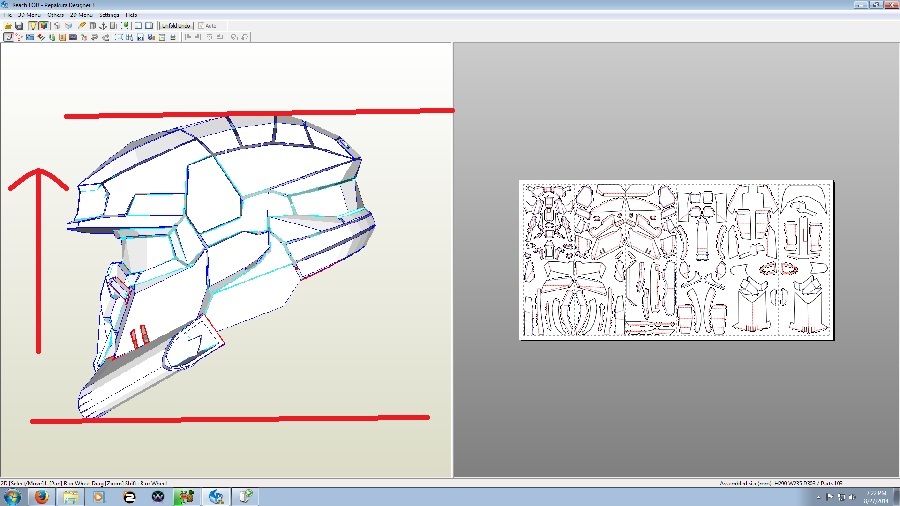Click the dark blue rectangle tool icon
Viewport: 900px width, 506px height.
pos(73,37)
